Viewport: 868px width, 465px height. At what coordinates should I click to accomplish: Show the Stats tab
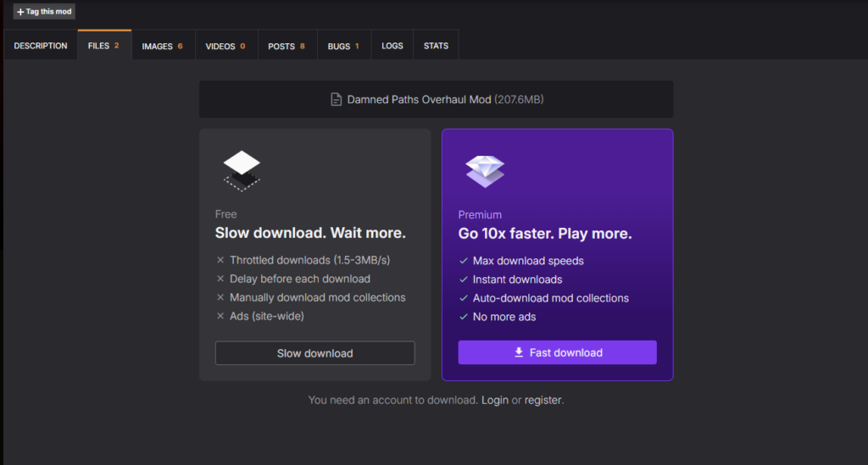tap(436, 46)
